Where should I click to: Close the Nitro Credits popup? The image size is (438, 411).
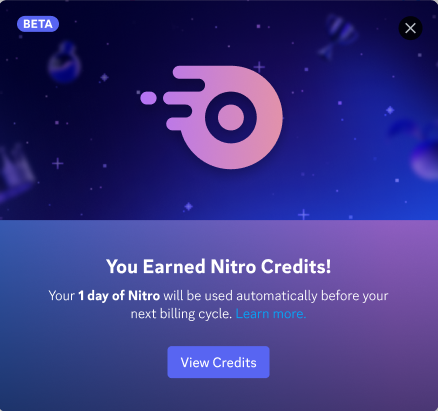(x=410, y=28)
